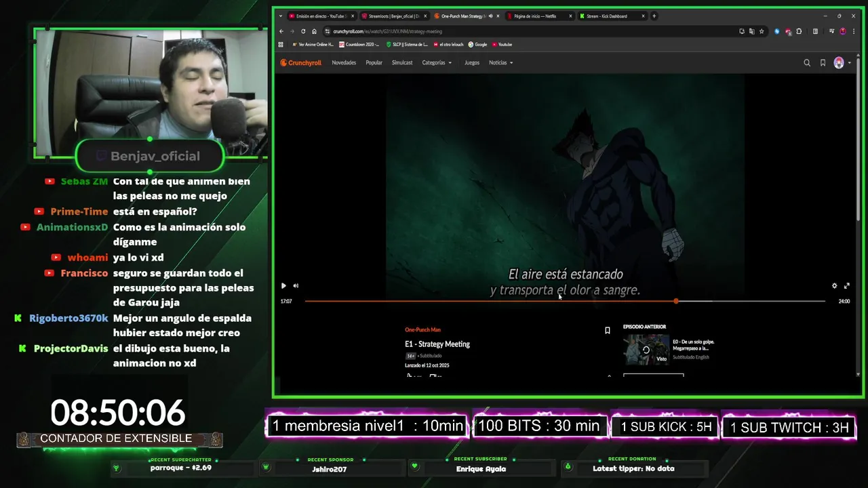Click the Lanzado el 12 oct 2025 text
The height and width of the screenshot is (488, 868).
point(427,365)
